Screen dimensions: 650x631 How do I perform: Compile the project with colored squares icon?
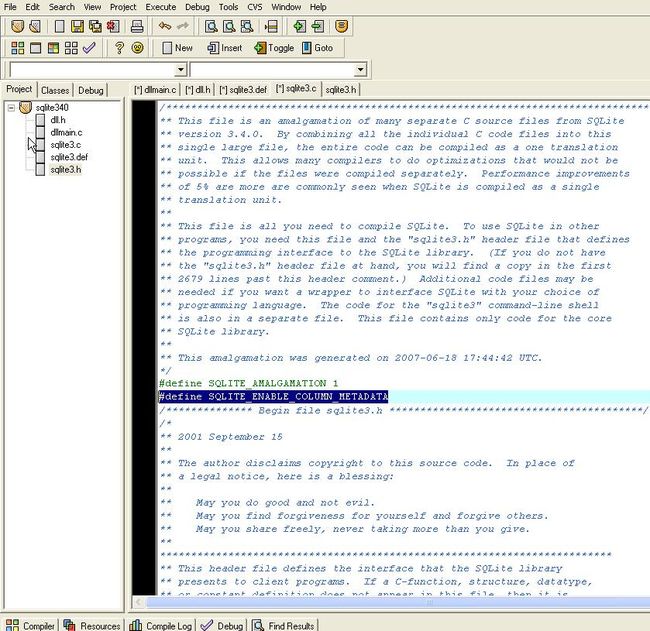[x=17, y=48]
